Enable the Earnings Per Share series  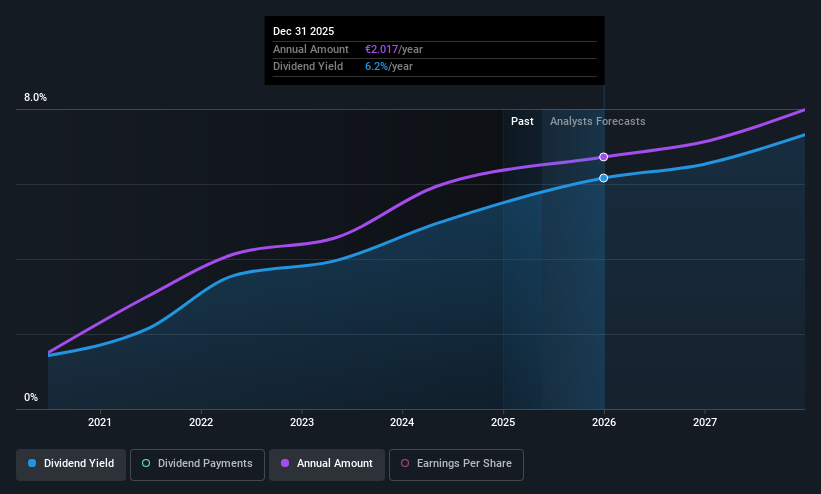click(456, 464)
